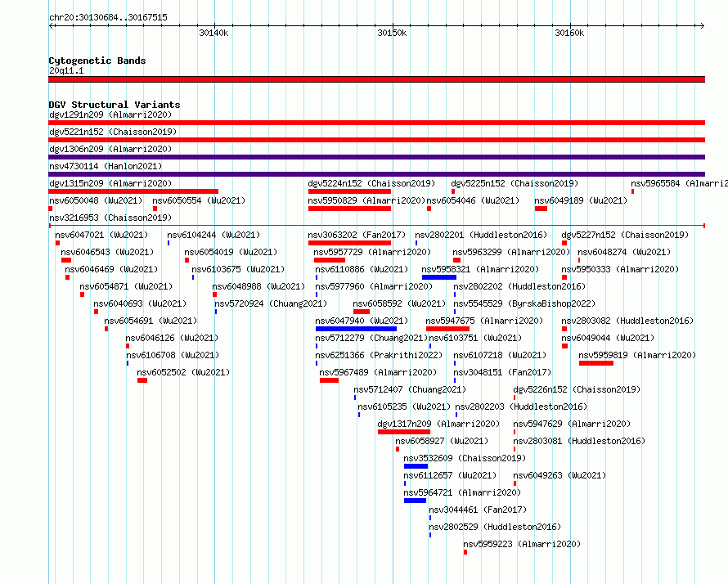Open the nsv4730114 (Hanlon2021) label

pyautogui.click(x=106, y=166)
